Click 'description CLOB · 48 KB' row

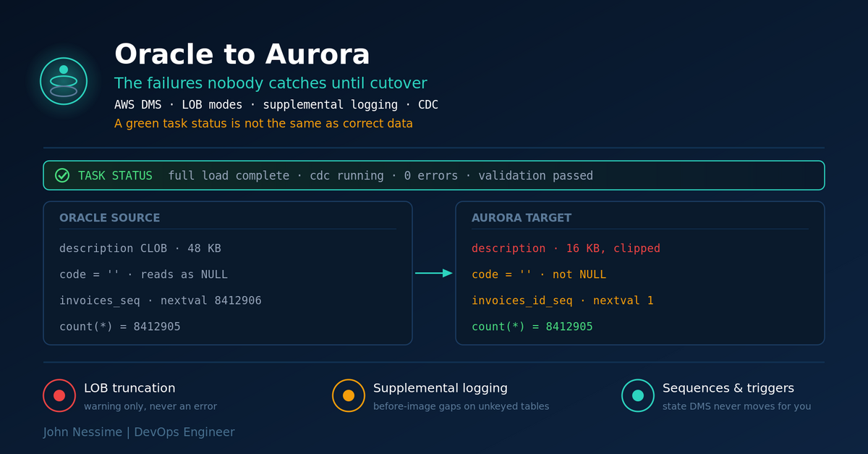pos(140,248)
